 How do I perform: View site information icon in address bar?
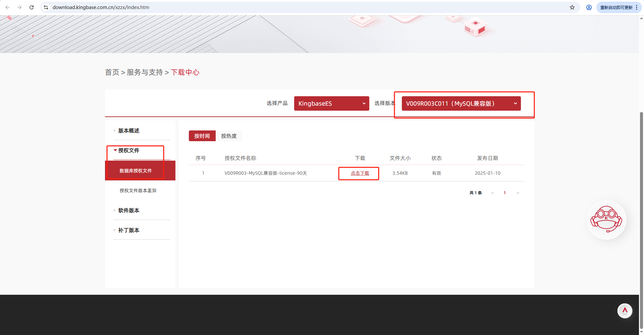[x=46, y=7]
